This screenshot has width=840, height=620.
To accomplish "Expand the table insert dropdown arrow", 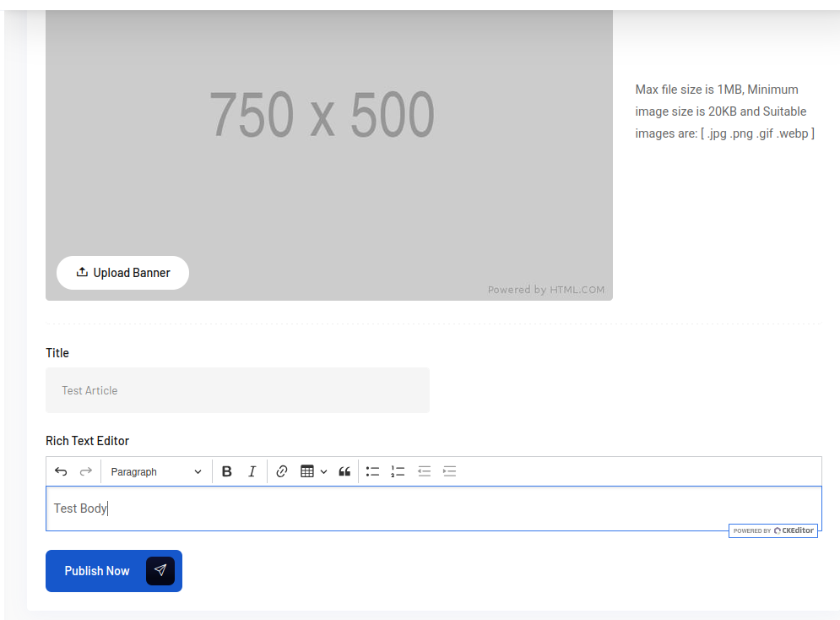I will coord(323,472).
